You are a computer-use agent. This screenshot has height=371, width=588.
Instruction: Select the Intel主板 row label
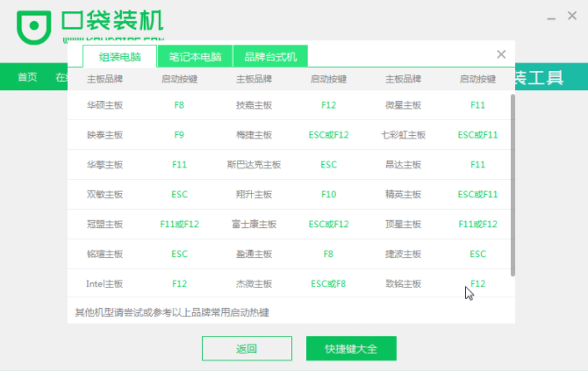pos(105,284)
